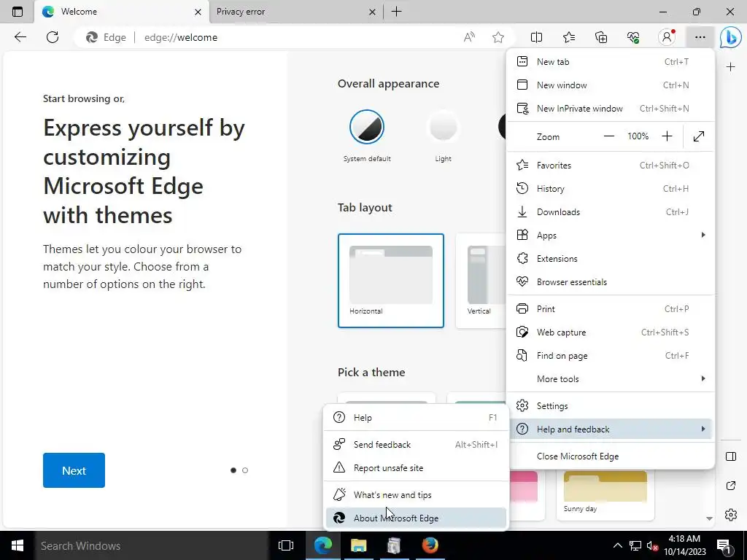Screen dimensions: 747x560
Task: Open a new tab with plus button
Action: [x=396, y=12]
